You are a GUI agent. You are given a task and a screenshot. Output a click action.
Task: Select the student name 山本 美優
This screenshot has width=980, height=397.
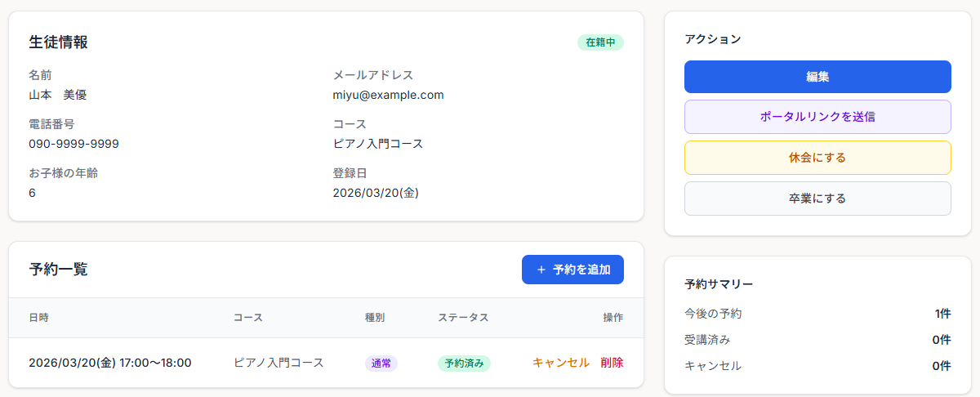click(57, 95)
